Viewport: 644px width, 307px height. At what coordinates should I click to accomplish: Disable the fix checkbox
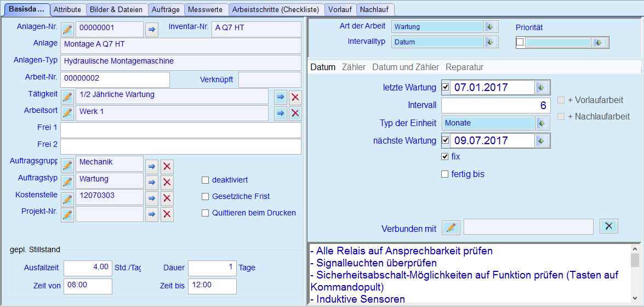coord(444,157)
